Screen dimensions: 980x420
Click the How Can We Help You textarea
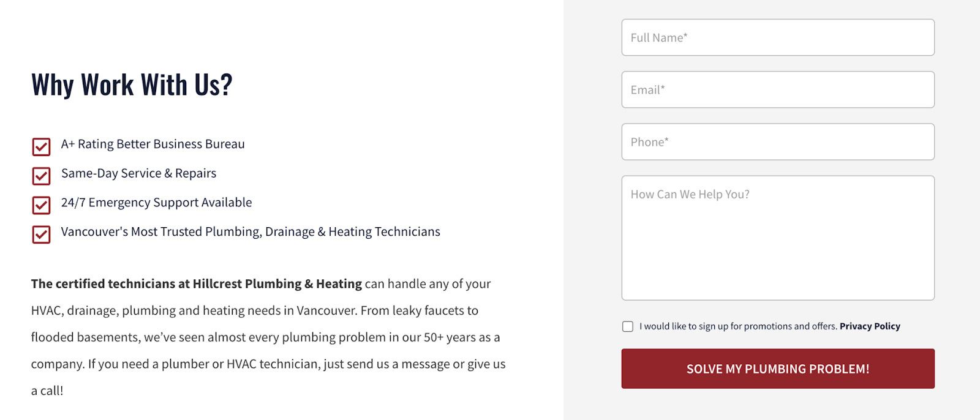(x=778, y=238)
